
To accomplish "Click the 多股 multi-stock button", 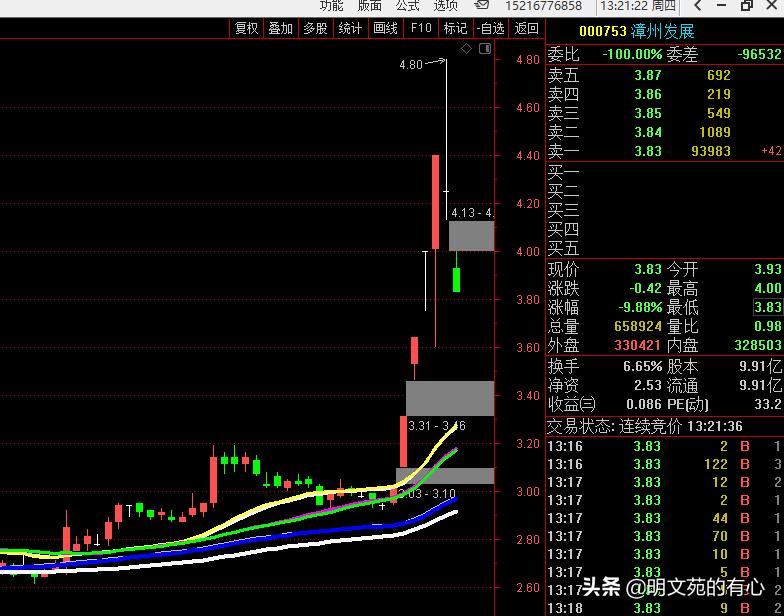I will [316, 28].
